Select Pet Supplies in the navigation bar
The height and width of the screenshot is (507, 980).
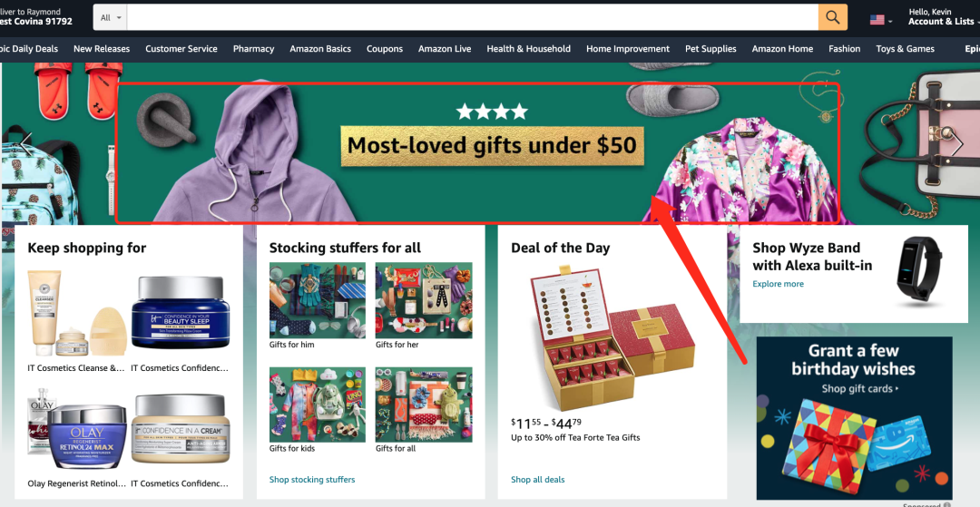710,49
